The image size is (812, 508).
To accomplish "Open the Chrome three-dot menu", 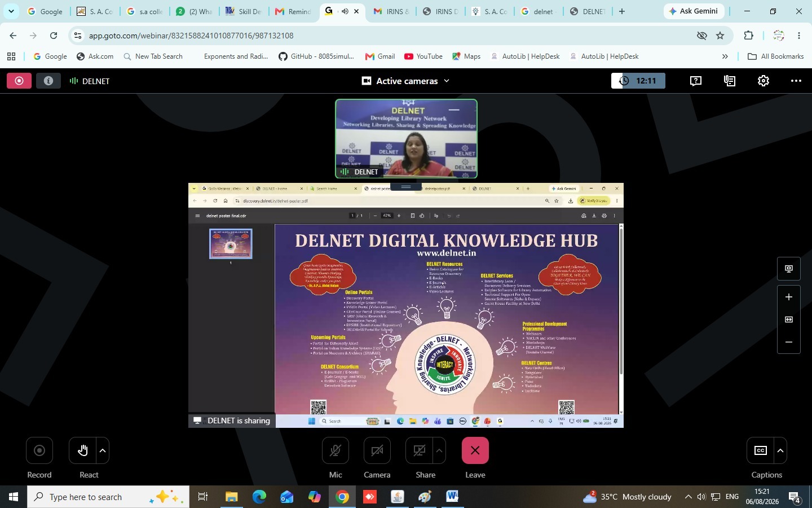I will [799, 36].
